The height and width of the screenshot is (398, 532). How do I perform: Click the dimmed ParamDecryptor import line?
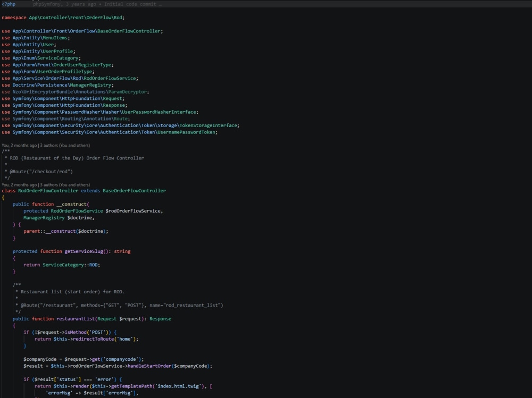[x=76, y=92]
